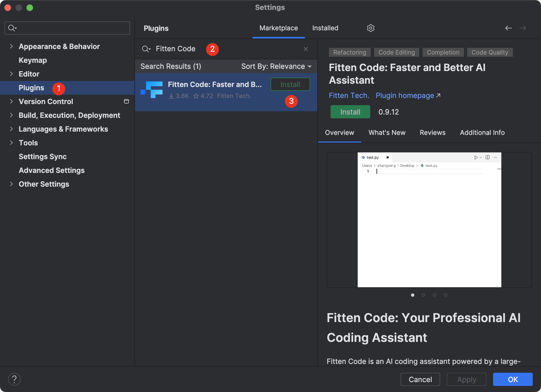Screen dimensions: 541x392
Task: Click the back navigation arrow
Action: [508, 28]
